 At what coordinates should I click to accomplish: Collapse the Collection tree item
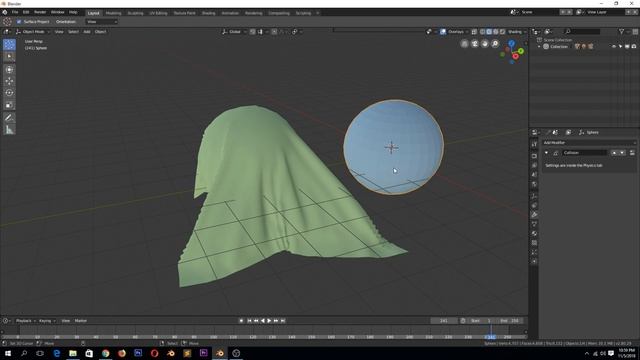[539, 47]
